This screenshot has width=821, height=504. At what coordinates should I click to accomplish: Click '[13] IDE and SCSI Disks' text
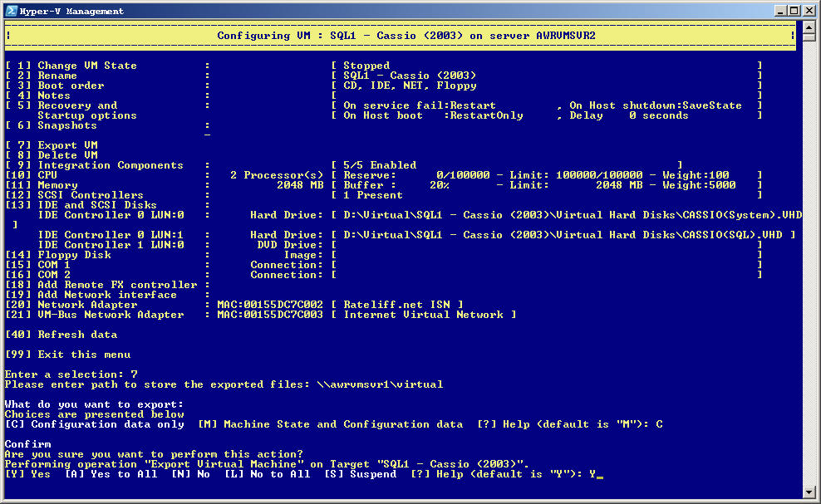[81, 204]
